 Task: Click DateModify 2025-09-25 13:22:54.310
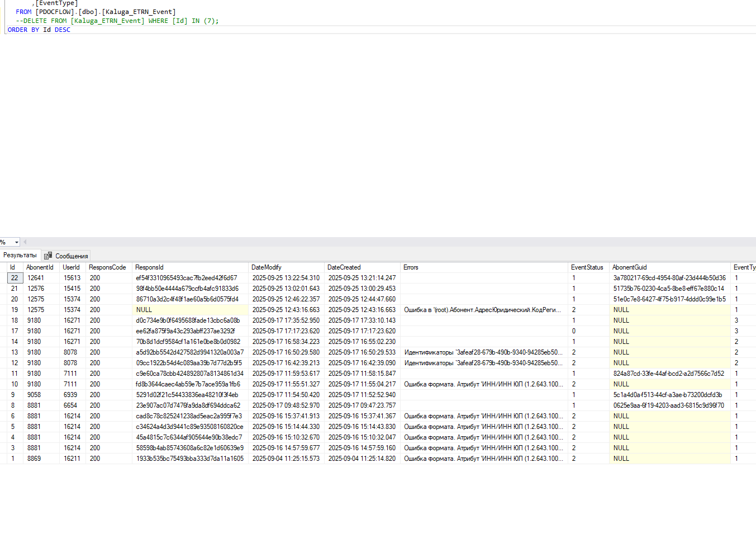[x=286, y=278]
